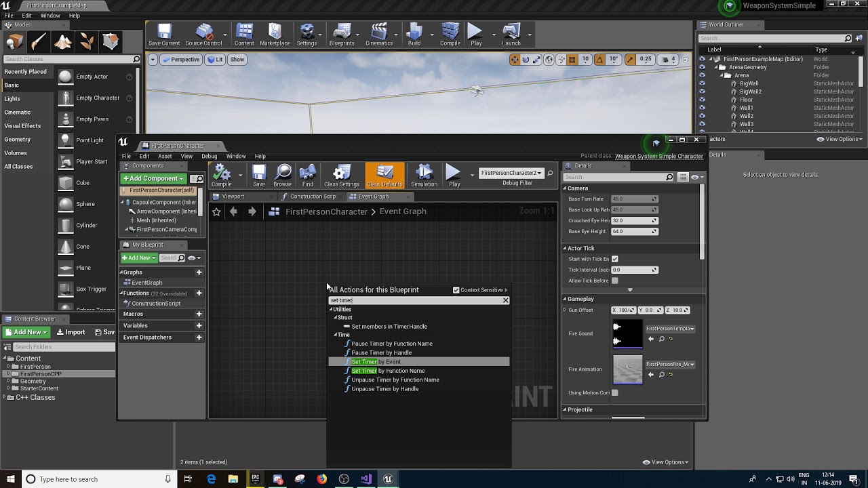Clear the action search text
This screenshot has width=868, height=488.
pyautogui.click(x=505, y=300)
